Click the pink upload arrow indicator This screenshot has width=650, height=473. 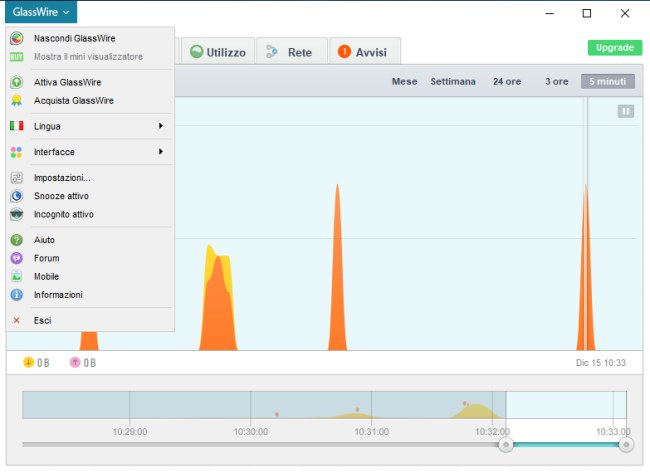[75, 362]
